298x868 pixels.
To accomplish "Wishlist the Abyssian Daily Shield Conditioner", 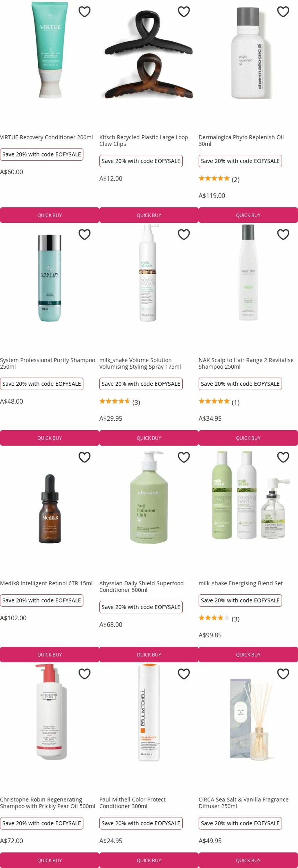I will (x=183, y=457).
